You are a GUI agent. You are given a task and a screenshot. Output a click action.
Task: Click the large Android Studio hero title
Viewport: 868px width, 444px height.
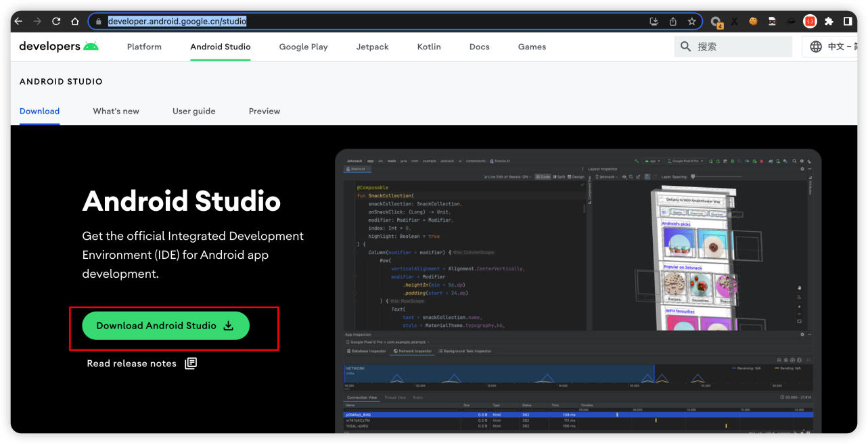tap(181, 201)
